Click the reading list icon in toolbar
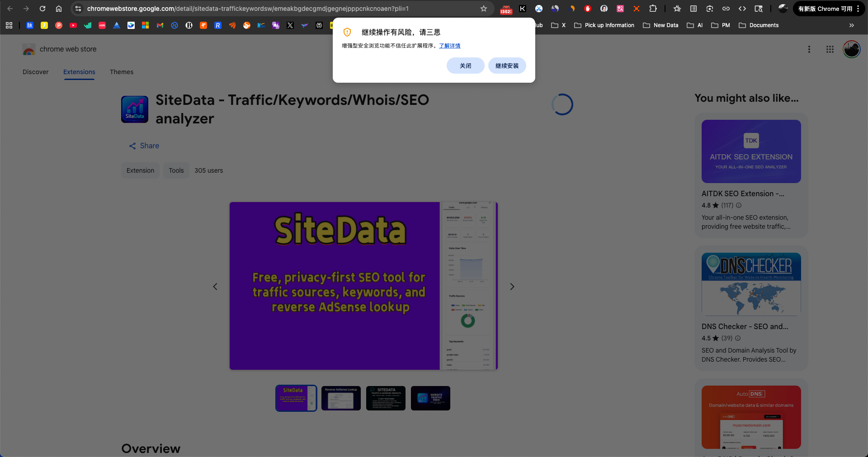Screen dimensions: 868x457 693,9
